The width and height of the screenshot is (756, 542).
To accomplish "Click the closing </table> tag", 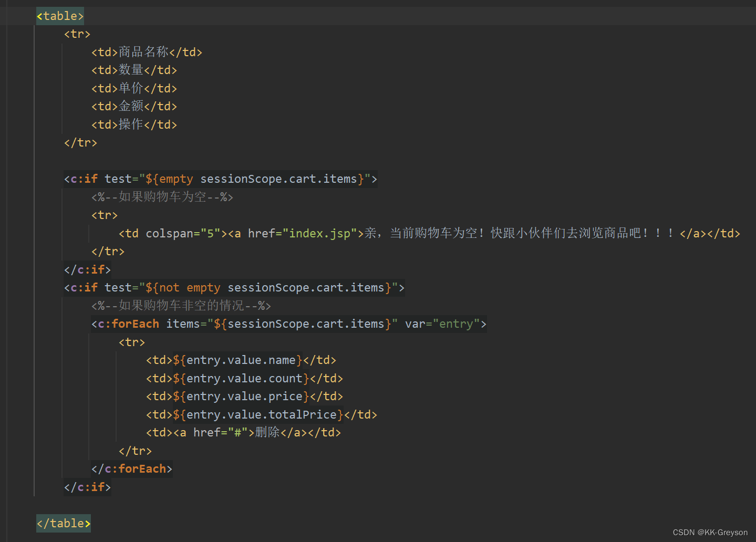I will pyautogui.click(x=64, y=524).
